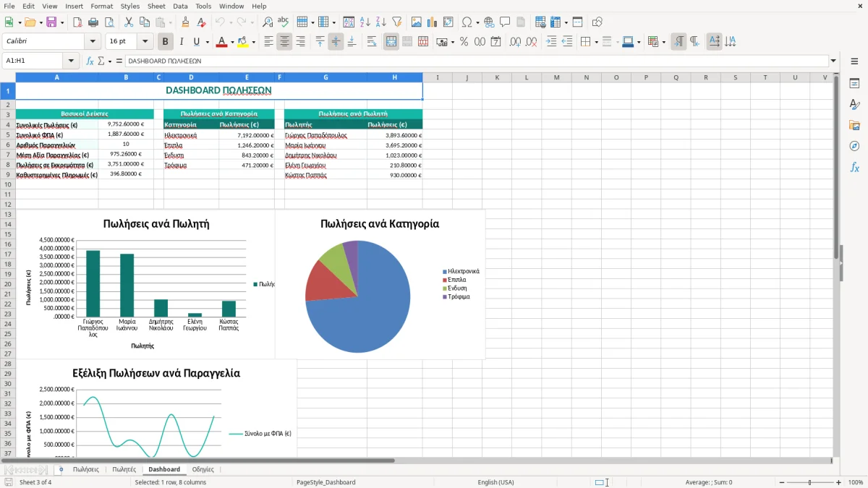Insert a special character (Omega)
This screenshot has height=488, width=868.
pos(467,22)
